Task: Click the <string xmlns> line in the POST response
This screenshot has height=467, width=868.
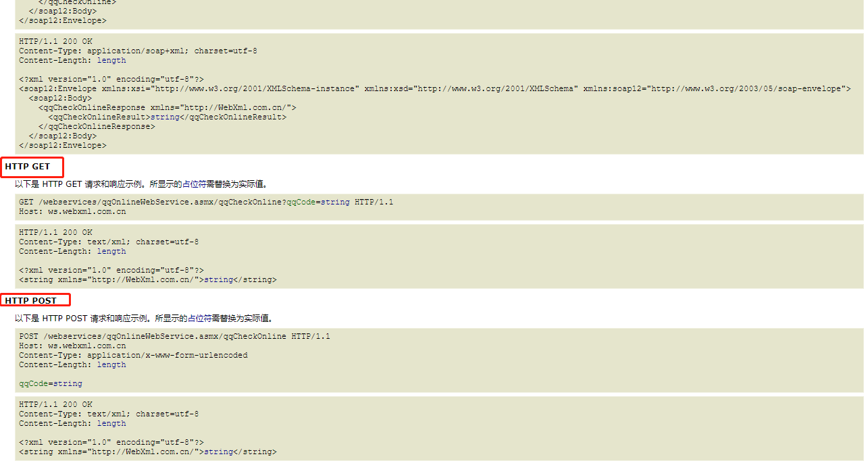Action: (148, 452)
